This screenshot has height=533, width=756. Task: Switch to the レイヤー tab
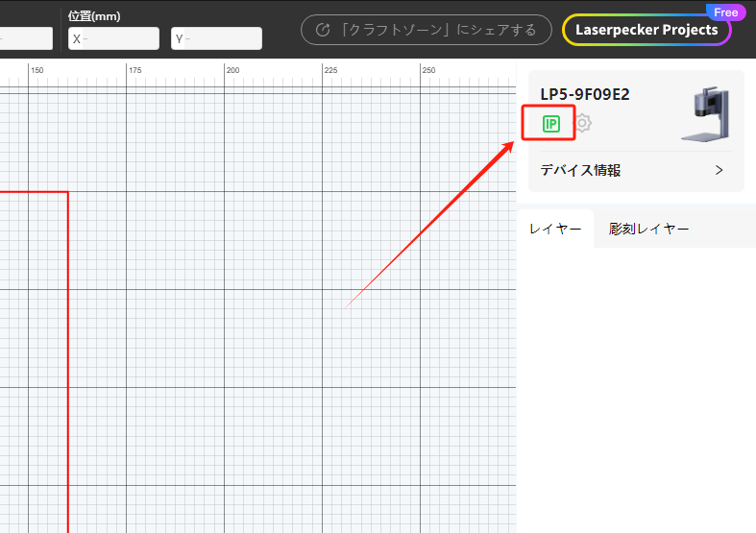[x=555, y=229]
